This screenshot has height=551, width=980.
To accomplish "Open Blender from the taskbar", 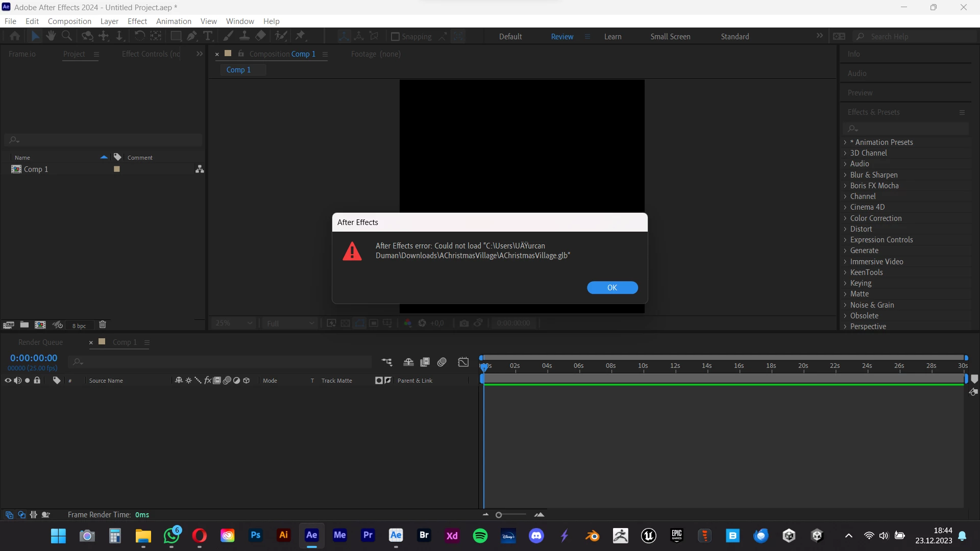I will [593, 536].
